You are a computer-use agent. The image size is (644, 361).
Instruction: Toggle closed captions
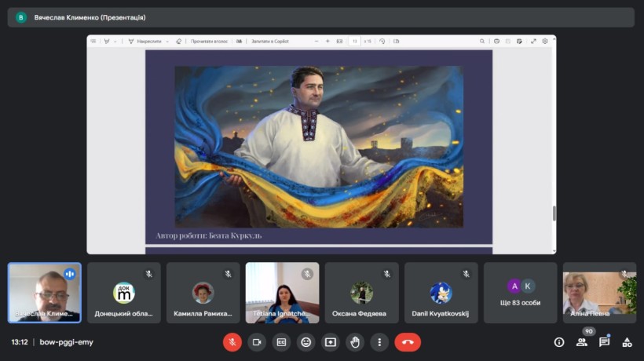pyautogui.click(x=281, y=342)
